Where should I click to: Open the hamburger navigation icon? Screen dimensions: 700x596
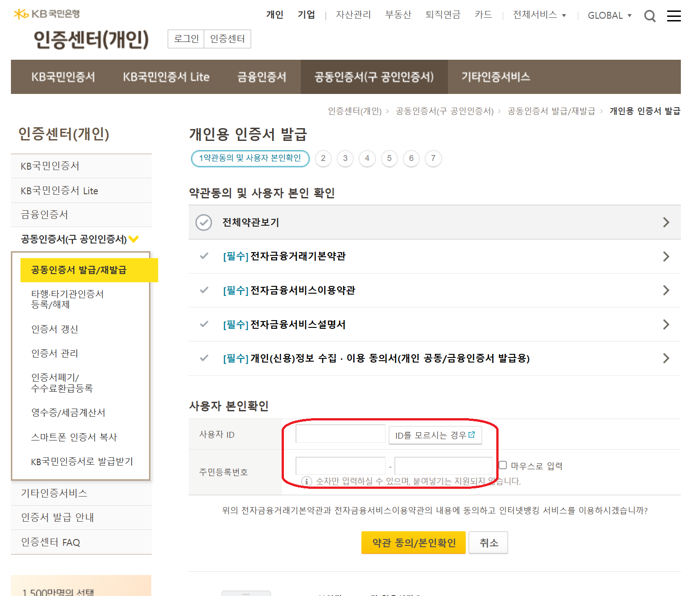674,16
